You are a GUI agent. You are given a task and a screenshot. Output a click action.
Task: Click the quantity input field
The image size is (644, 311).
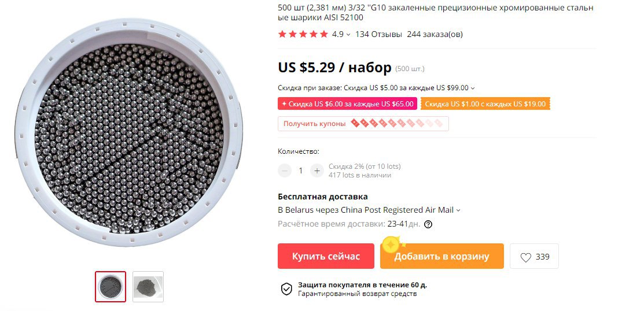(x=301, y=171)
